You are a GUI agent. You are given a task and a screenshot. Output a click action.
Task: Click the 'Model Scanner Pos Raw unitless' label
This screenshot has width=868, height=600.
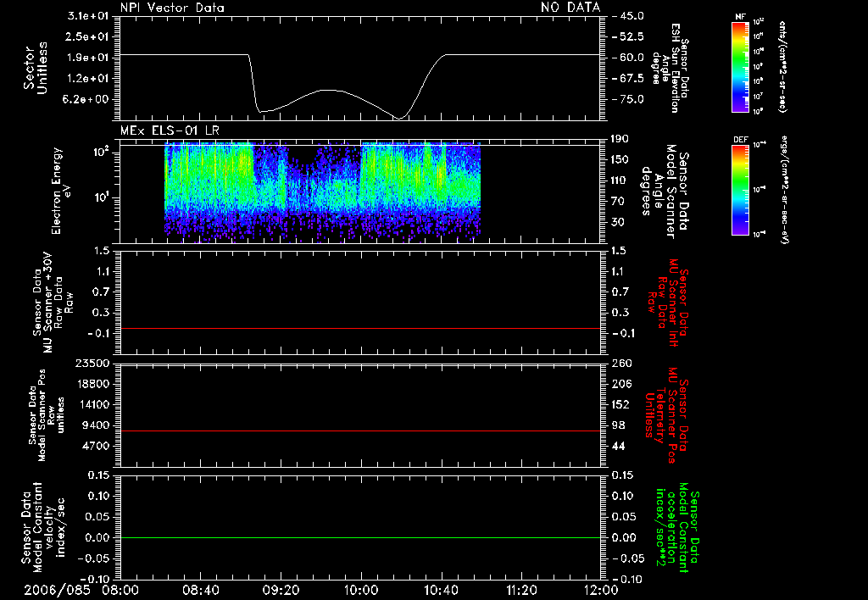click(x=47, y=415)
